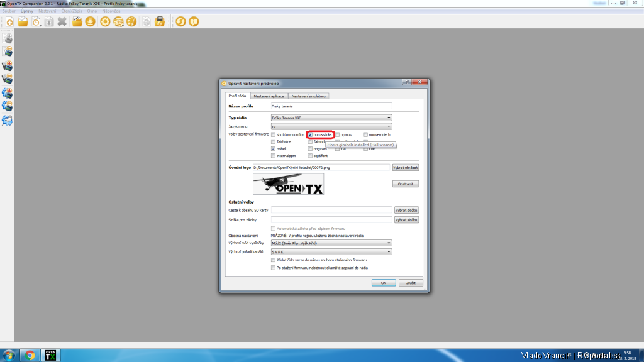
Task: Click sidebar radio icon with orange left arrow
Action: (8, 79)
